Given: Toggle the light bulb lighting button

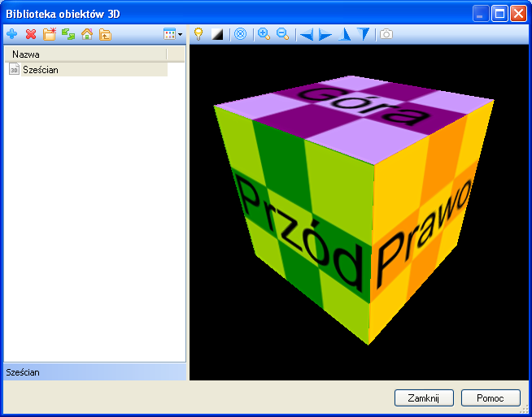Looking at the screenshot, I should point(198,34).
